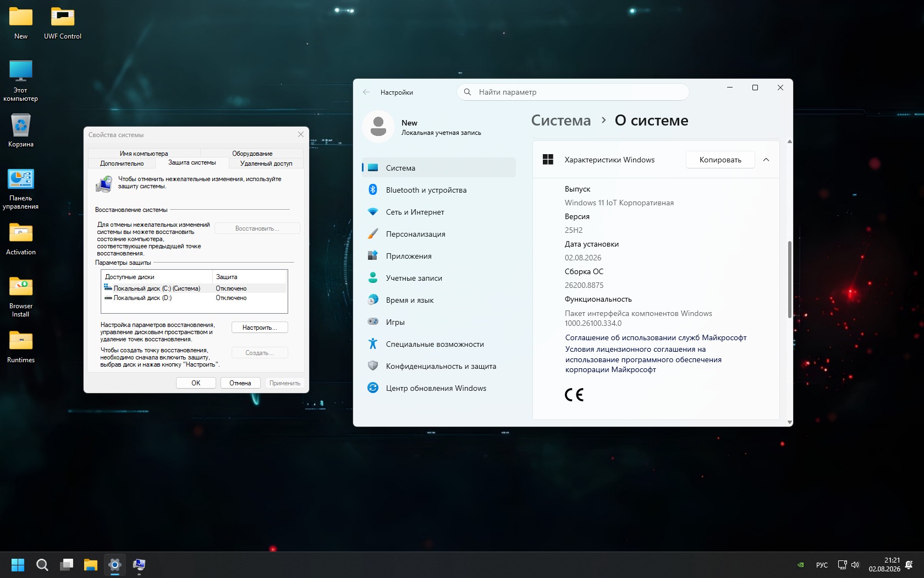924x578 pixels.
Task: Open Система in Settings sidebar
Action: [x=439, y=168]
